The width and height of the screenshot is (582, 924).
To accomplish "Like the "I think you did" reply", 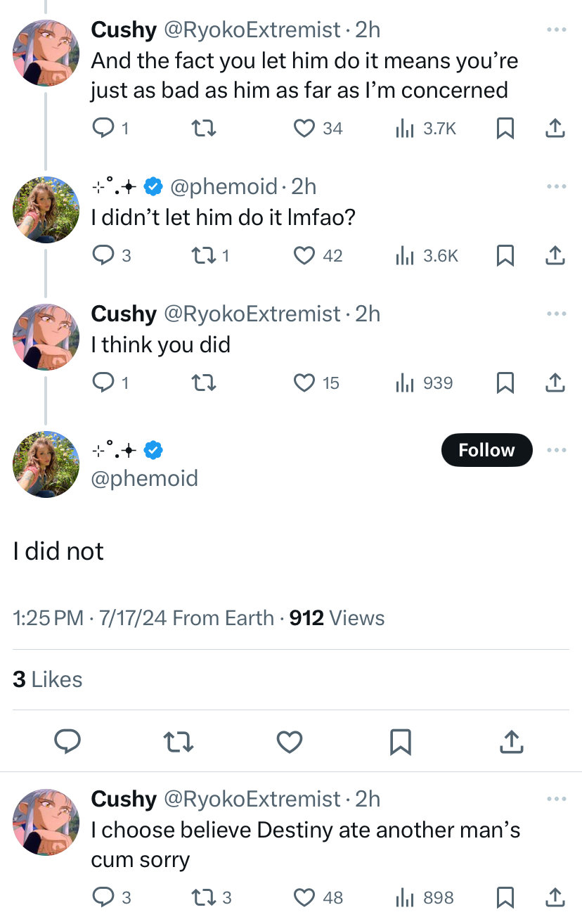I will (x=316, y=383).
